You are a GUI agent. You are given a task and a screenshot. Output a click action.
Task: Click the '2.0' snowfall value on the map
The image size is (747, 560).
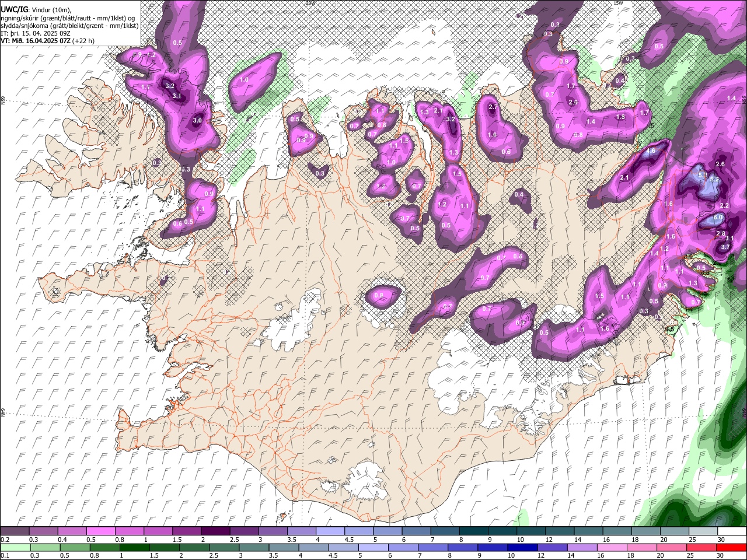573,103
